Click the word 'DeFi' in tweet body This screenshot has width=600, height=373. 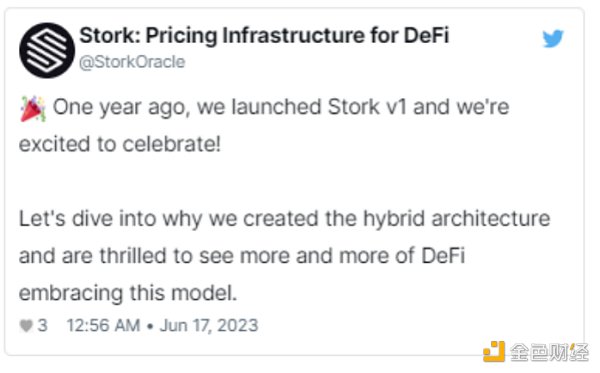pos(443,256)
